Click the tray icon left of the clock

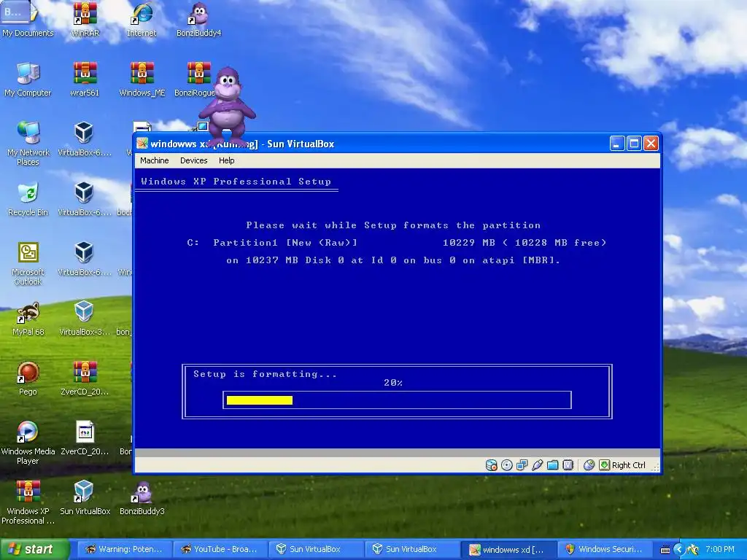coord(693,550)
